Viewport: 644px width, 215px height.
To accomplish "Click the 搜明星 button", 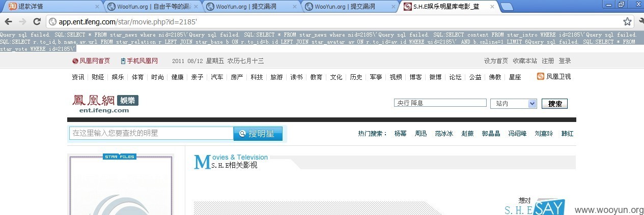I will (x=258, y=134).
